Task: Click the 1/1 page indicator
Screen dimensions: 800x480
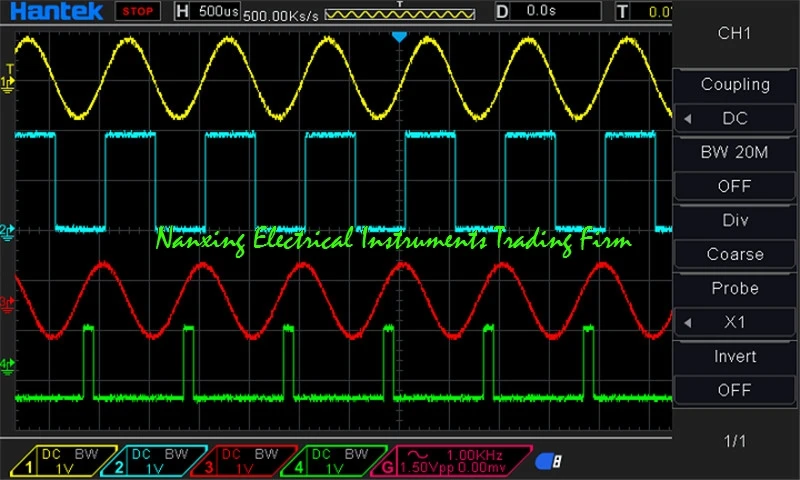Action: point(735,441)
